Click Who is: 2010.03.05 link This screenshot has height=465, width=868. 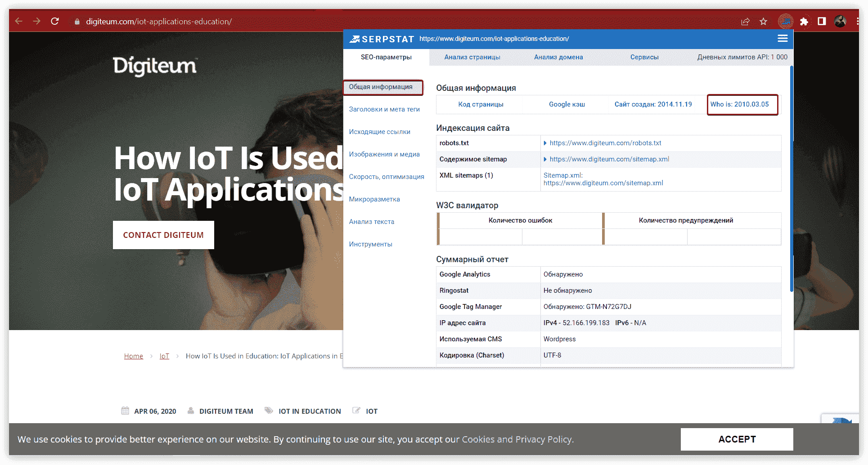(x=740, y=104)
